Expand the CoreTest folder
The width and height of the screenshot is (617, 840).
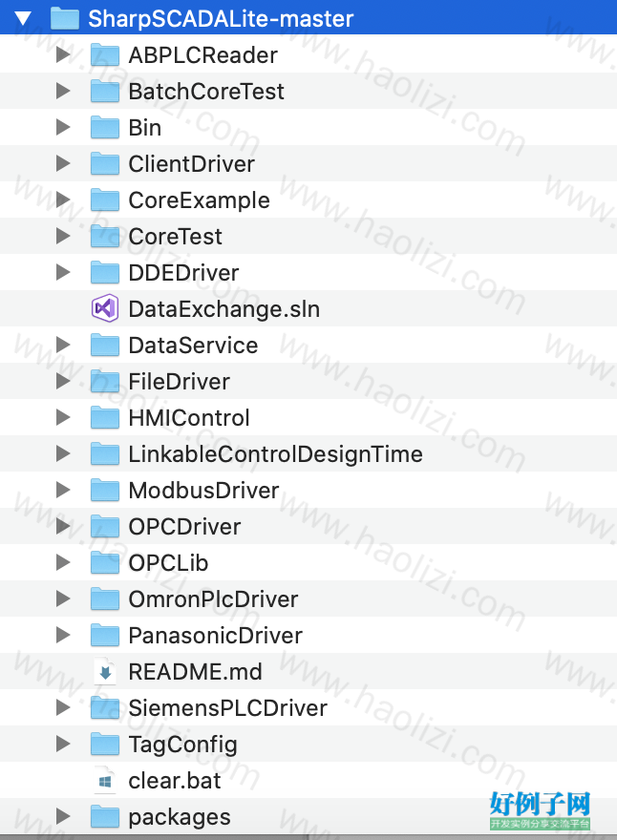pos(63,237)
